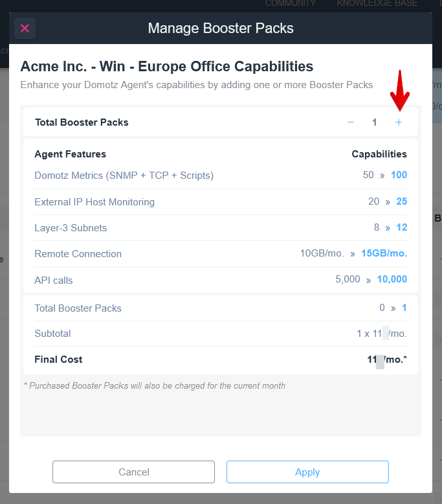This screenshot has height=504, width=442.
Task: Open the Community menu item
Action: tap(290, 3)
